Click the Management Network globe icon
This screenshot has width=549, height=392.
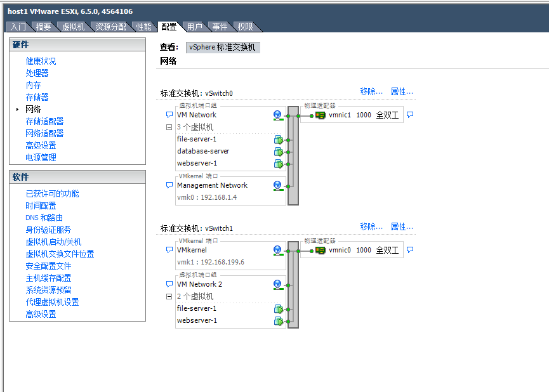click(x=277, y=186)
